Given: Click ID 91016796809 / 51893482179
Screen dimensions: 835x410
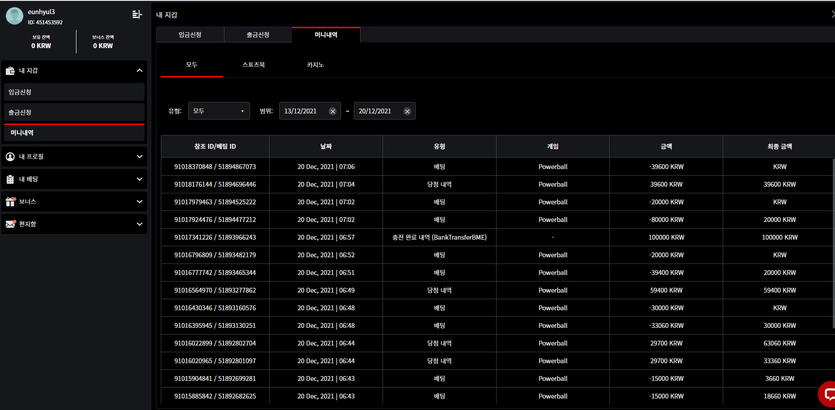Looking at the screenshot, I should [x=215, y=255].
